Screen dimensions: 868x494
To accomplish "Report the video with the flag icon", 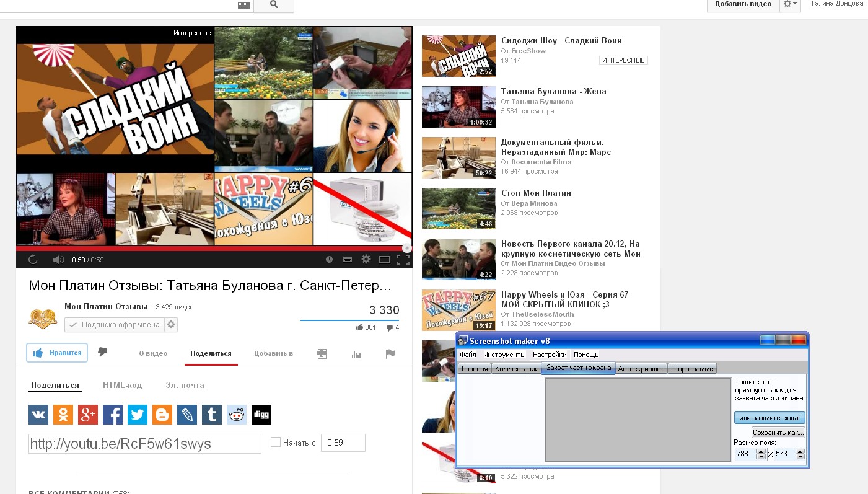I will [x=390, y=354].
